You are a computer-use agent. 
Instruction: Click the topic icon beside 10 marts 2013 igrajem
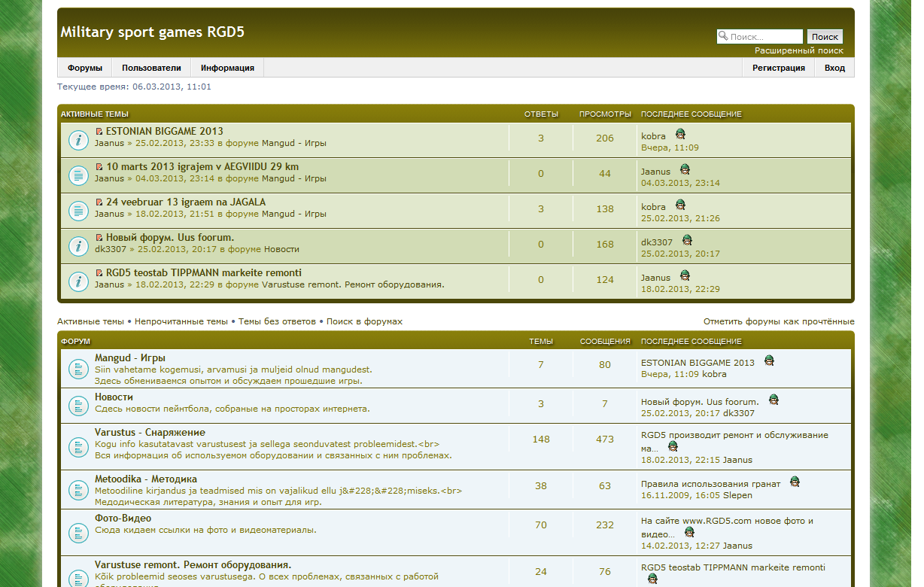[x=78, y=175]
